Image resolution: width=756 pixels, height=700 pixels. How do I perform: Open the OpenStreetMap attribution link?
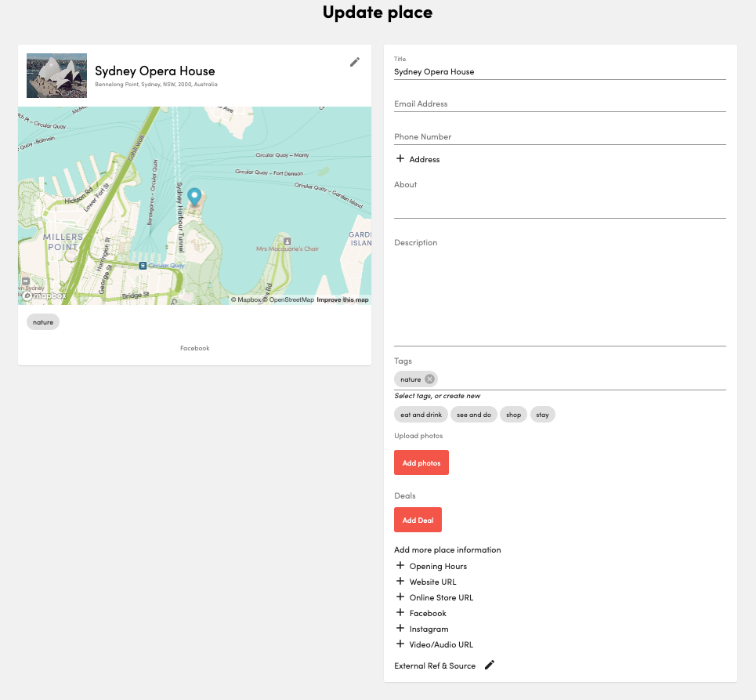click(x=288, y=299)
